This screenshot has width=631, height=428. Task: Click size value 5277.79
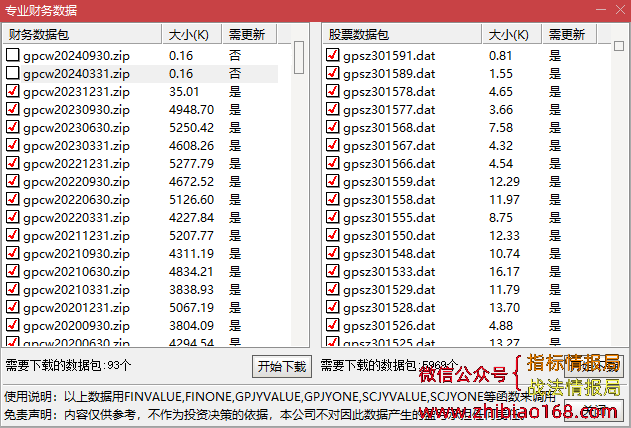191,164
